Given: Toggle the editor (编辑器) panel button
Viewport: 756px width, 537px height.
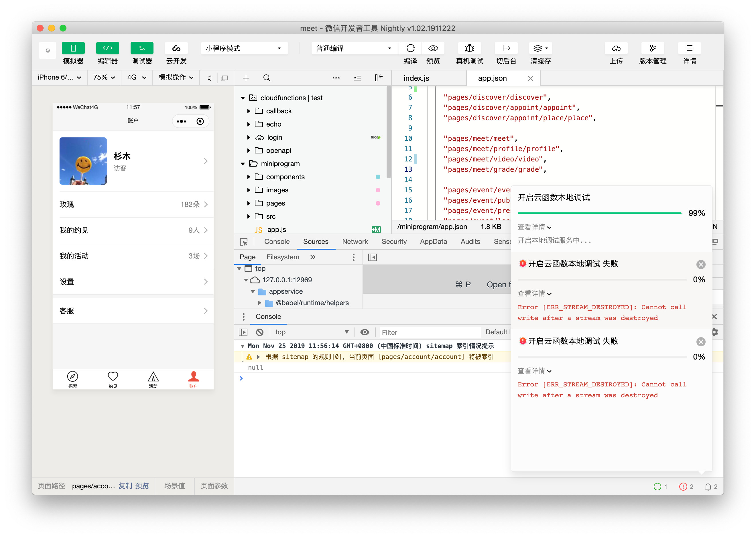Looking at the screenshot, I should (107, 48).
